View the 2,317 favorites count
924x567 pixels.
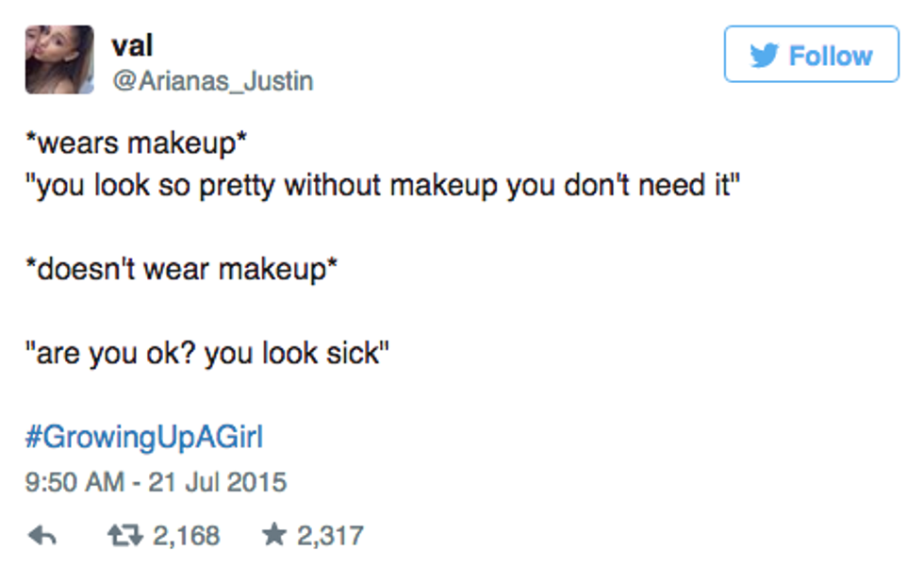click(330, 536)
